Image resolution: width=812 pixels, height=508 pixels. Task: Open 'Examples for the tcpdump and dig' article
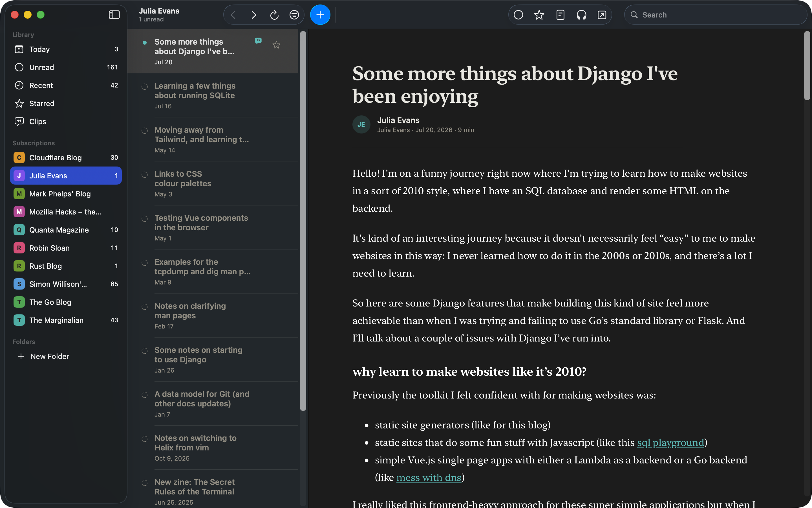pyautogui.click(x=213, y=271)
